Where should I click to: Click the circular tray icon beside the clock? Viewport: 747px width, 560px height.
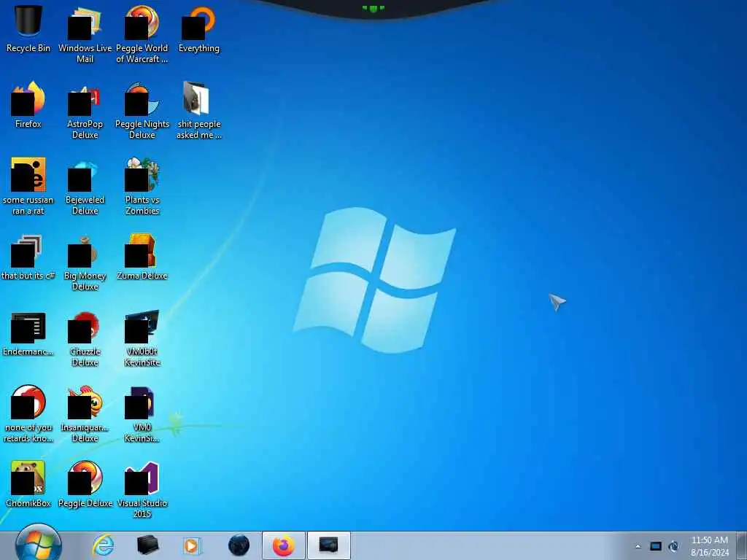click(673, 546)
